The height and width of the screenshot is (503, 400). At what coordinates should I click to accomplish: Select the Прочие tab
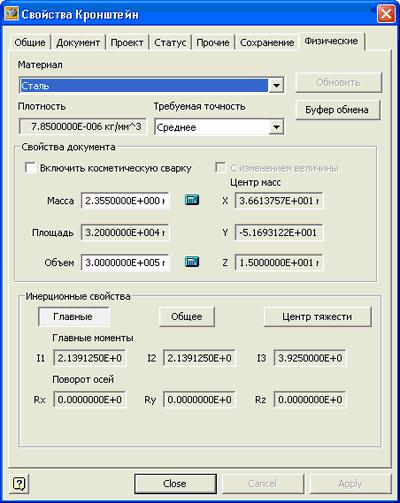point(213,43)
